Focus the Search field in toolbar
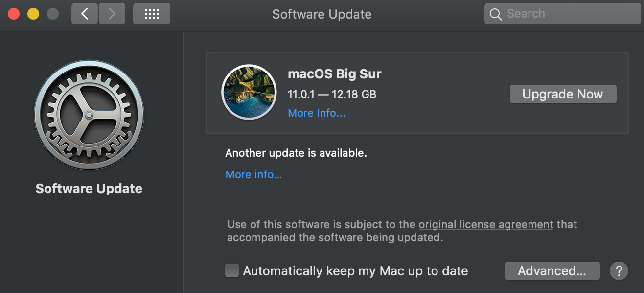This screenshot has height=293, width=644. click(x=568, y=14)
